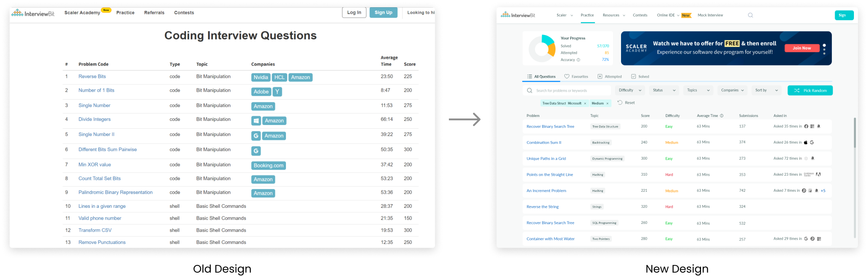Image resolution: width=868 pixels, height=277 pixels.
Task: Click the Windows icon in Divide Integers row
Action: pyautogui.click(x=256, y=121)
